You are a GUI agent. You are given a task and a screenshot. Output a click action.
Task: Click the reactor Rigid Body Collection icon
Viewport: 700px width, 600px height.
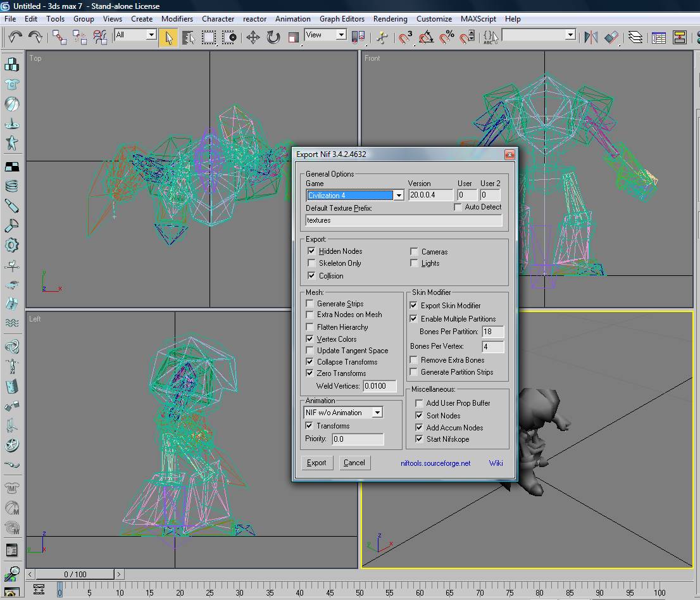(11, 65)
